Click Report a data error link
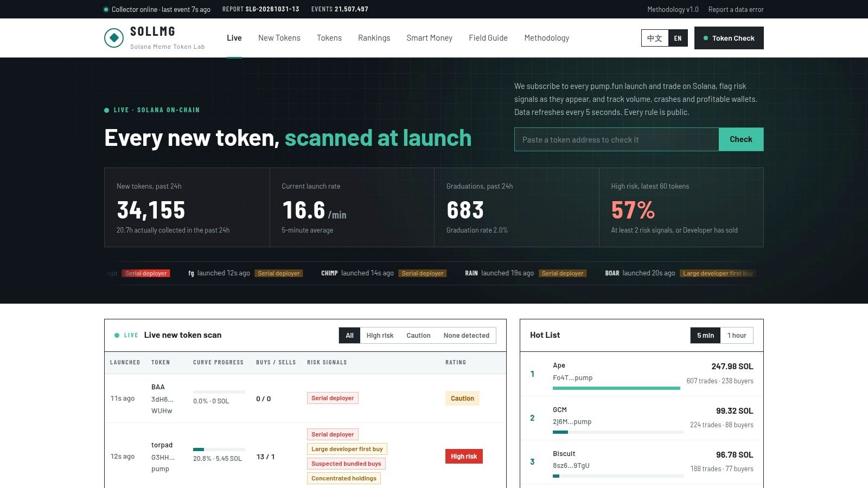868x488 pixels. [x=736, y=9]
